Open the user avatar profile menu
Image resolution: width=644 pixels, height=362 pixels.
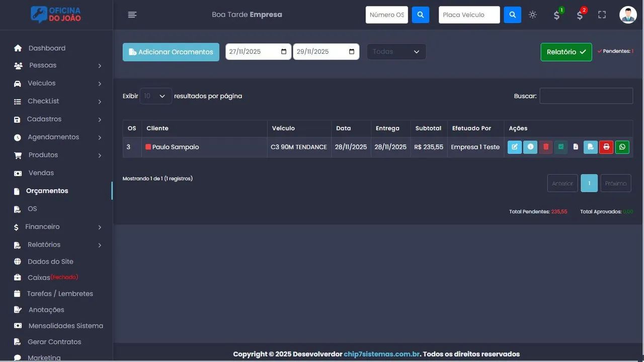[x=628, y=15]
